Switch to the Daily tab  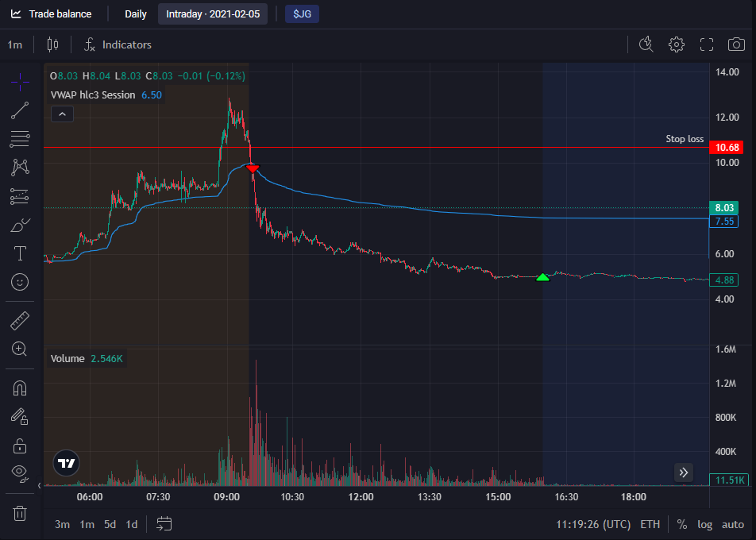pos(136,14)
